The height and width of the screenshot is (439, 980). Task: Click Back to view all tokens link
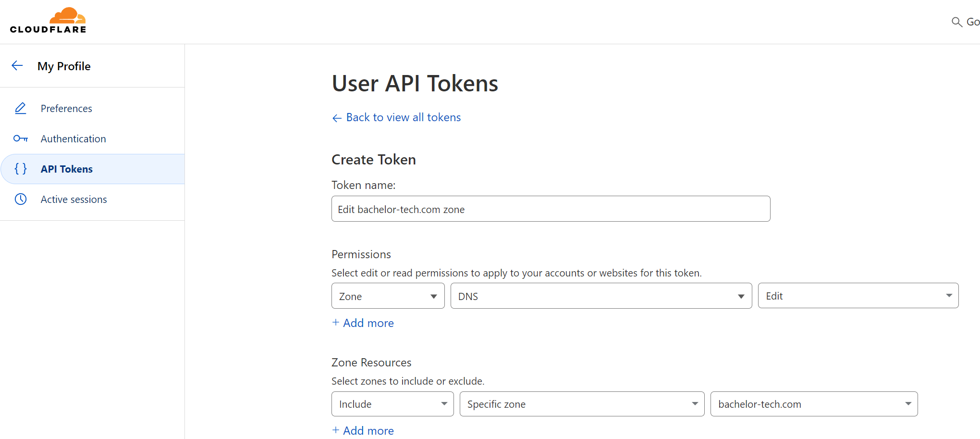click(396, 117)
